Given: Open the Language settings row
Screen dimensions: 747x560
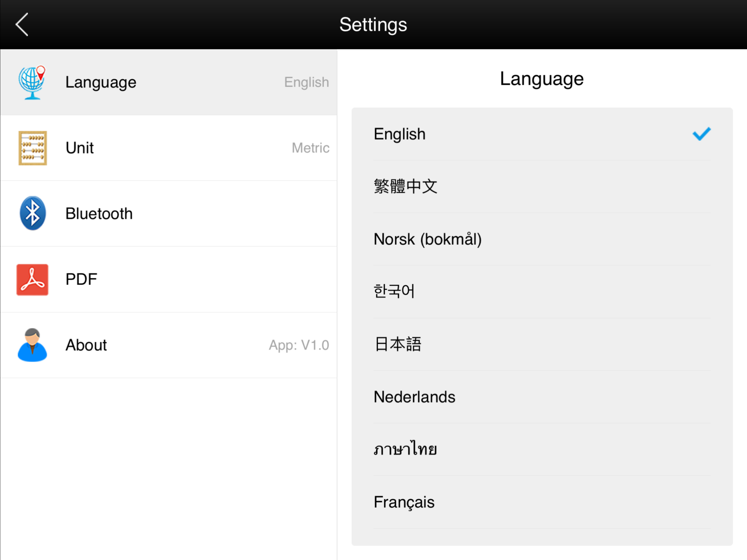Looking at the screenshot, I should click(x=168, y=82).
